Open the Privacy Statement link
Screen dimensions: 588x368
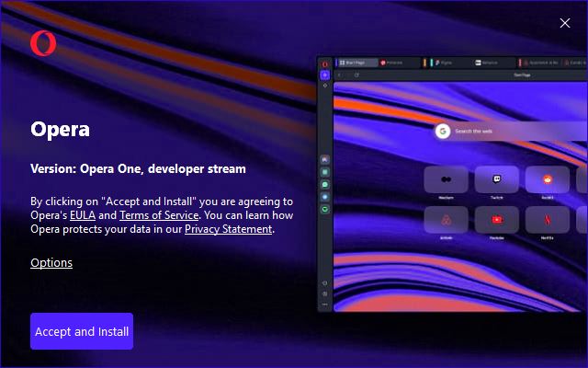229,229
